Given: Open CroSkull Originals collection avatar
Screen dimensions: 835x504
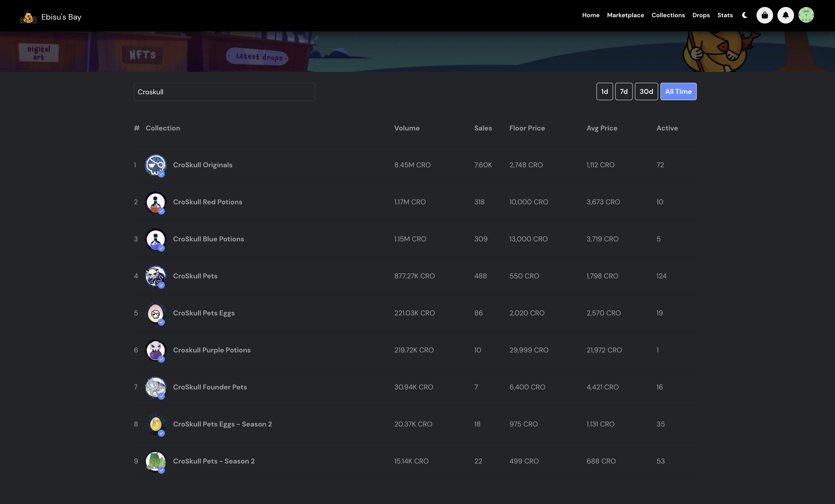Looking at the screenshot, I should (x=155, y=165).
